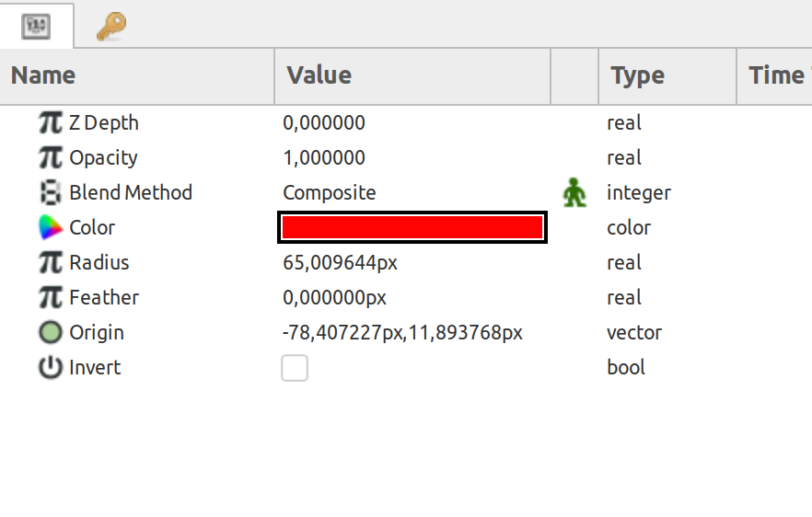Open the red Color swatch

pyautogui.click(x=412, y=227)
